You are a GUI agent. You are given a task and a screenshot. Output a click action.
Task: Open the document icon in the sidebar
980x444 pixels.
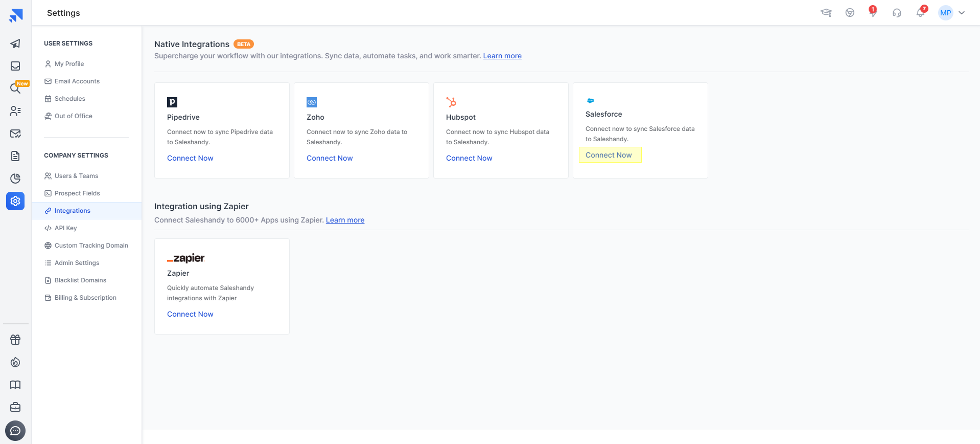point(15,156)
